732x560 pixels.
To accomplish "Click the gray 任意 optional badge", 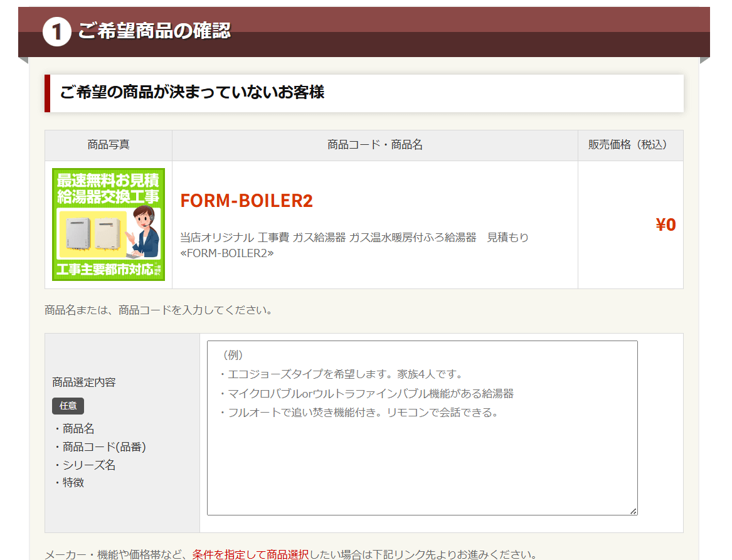I will click(x=68, y=406).
